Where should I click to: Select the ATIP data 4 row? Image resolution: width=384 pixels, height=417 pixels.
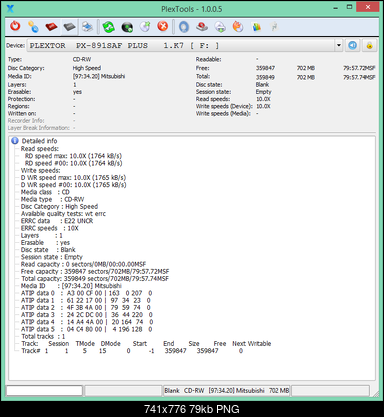click(x=87, y=322)
